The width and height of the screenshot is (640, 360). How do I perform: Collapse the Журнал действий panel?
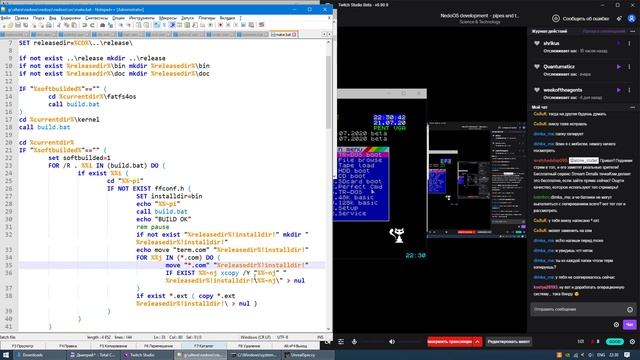tap(633, 31)
